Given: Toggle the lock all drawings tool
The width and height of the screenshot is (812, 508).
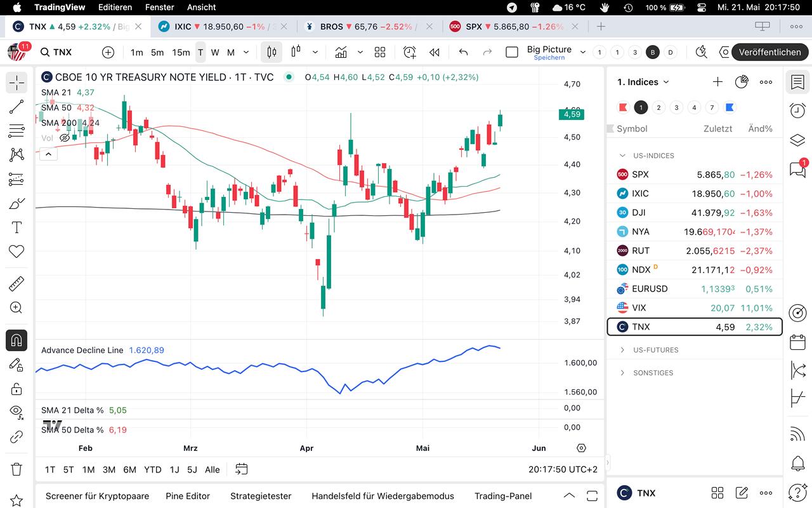Looking at the screenshot, I should click(16, 389).
